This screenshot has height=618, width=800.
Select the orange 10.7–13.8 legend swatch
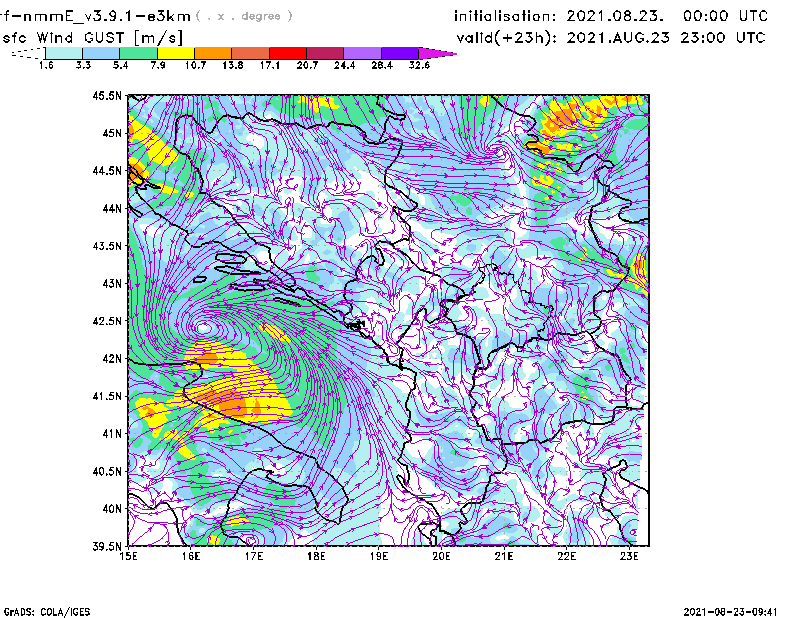213,53
